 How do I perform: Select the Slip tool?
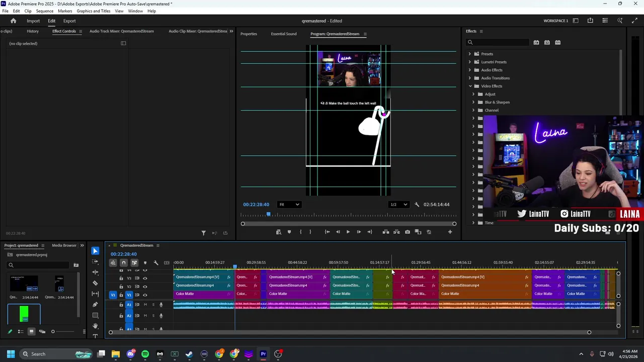[95, 294]
